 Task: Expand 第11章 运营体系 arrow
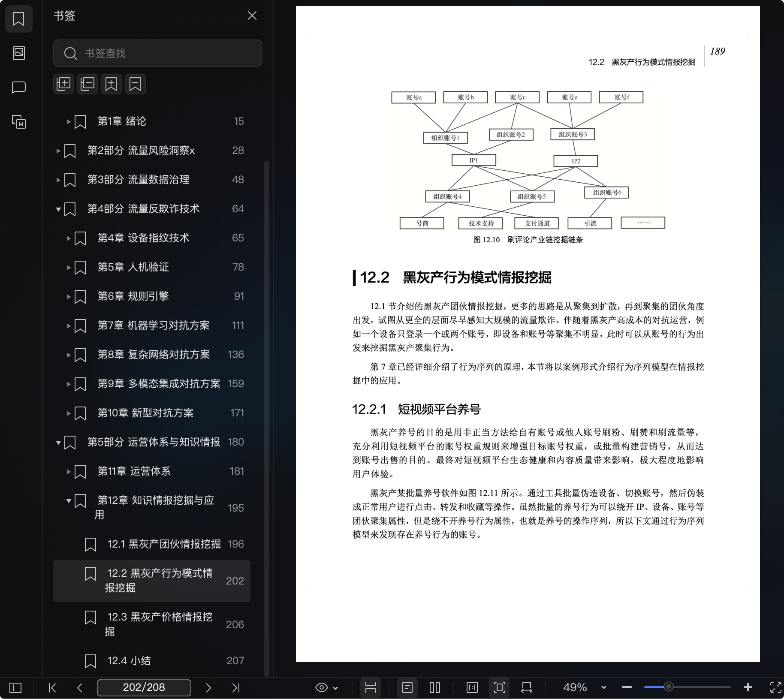tap(68, 472)
